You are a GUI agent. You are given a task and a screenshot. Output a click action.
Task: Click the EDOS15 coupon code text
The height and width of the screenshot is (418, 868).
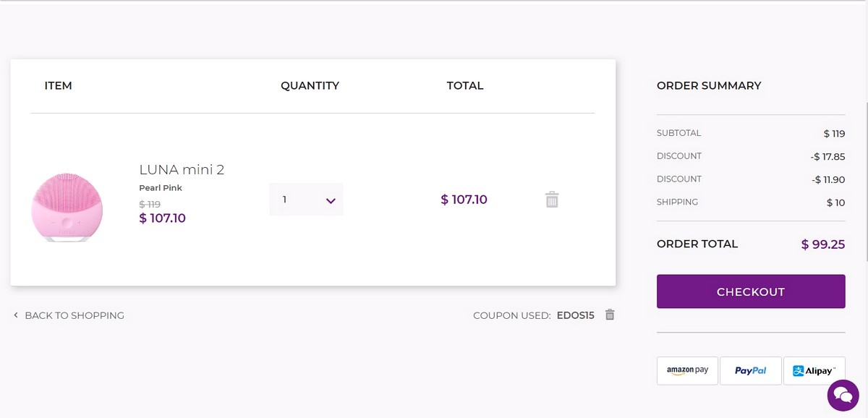576,315
